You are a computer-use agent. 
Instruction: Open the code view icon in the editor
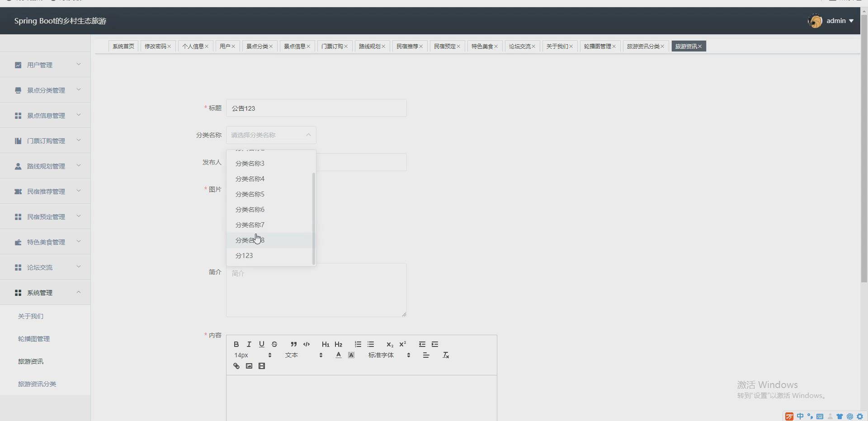[307, 344]
